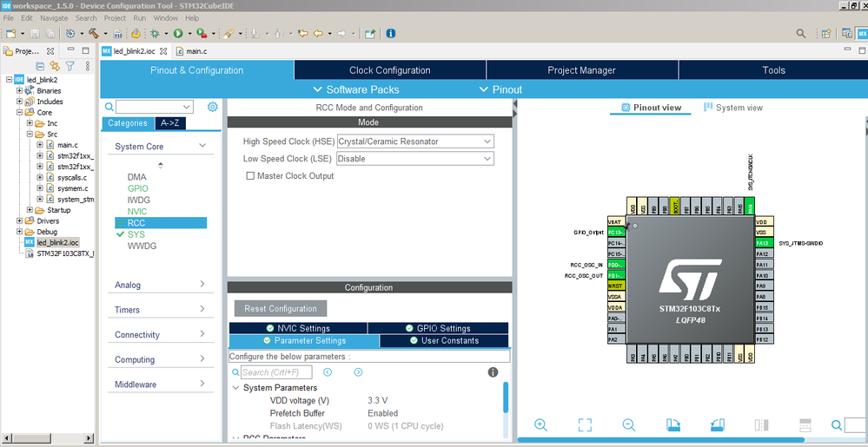Expand the Binaries tree node
This screenshot has width=868, height=447.
coord(20,91)
